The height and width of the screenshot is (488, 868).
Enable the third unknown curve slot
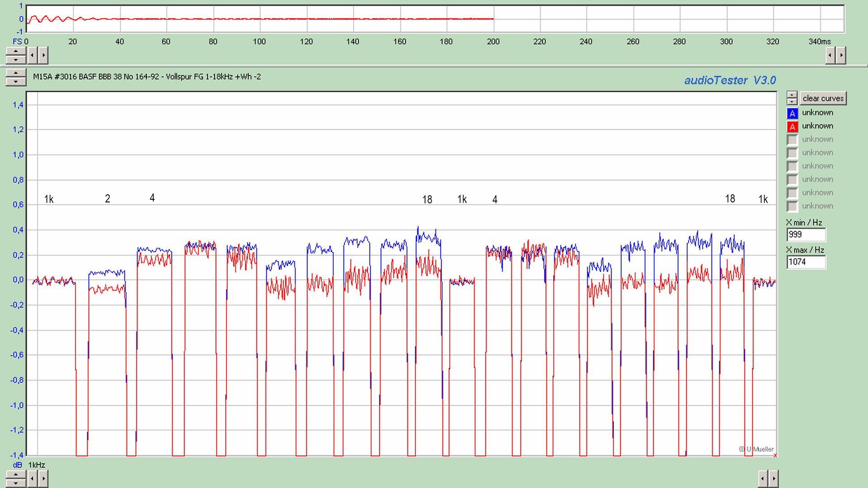[792, 140]
